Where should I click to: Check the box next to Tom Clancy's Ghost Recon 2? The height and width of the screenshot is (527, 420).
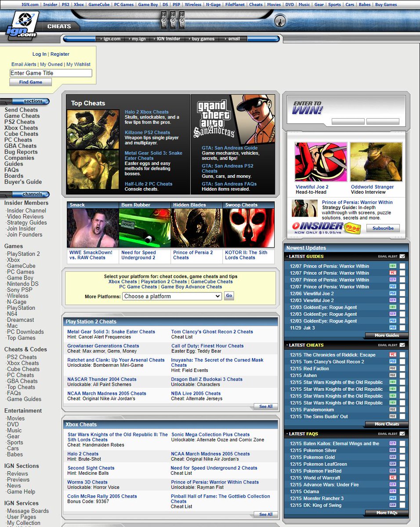[x=402, y=361]
